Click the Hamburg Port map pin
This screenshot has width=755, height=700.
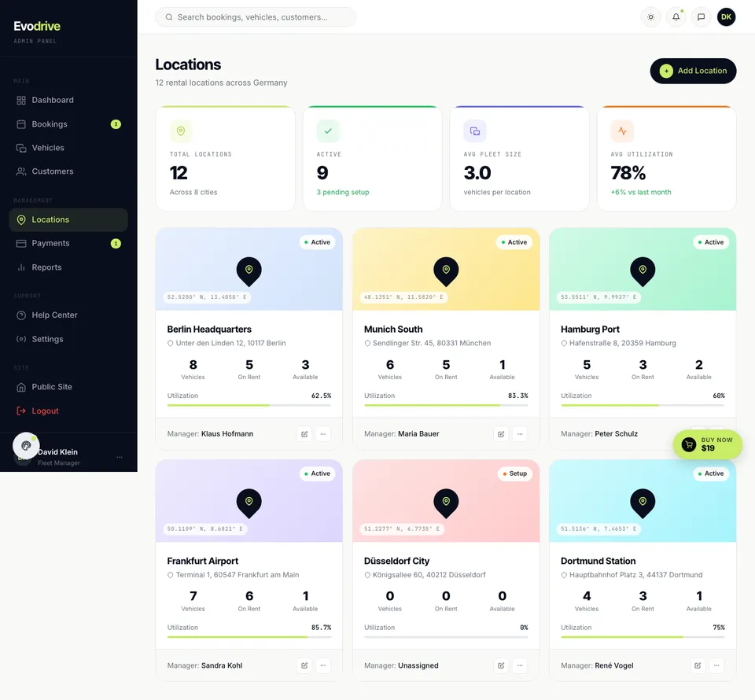(643, 271)
